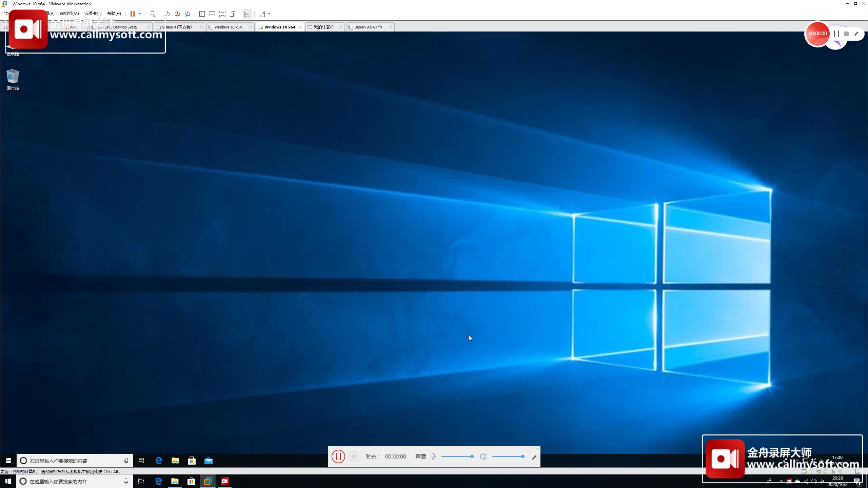This screenshot has width=868, height=488.
Task: Toggle speaker audio capture in recording bar
Action: pyautogui.click(x=484, y=456)
